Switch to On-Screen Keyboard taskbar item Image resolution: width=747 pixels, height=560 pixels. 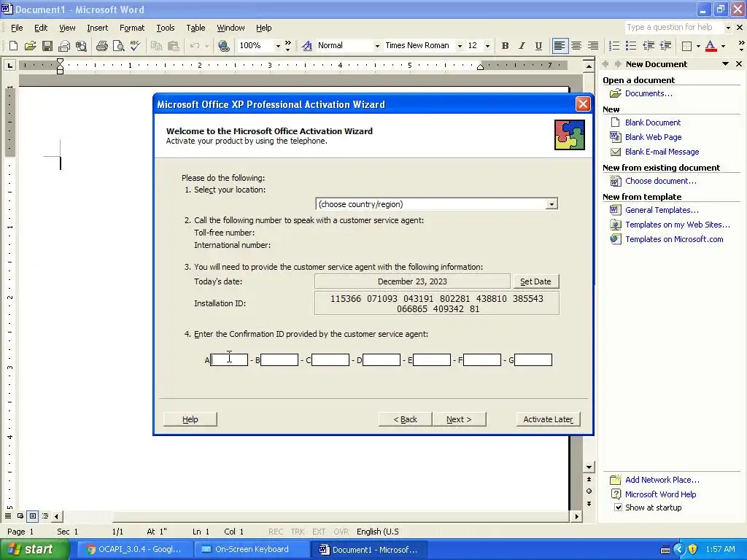pos(252,549)
